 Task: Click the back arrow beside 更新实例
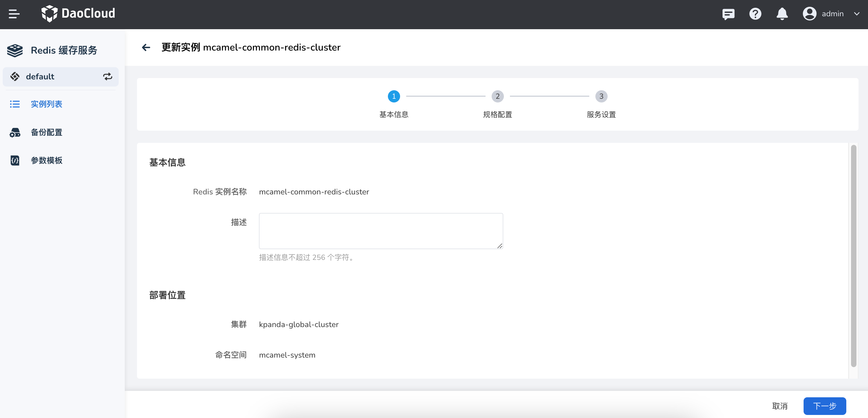[146, 47]
